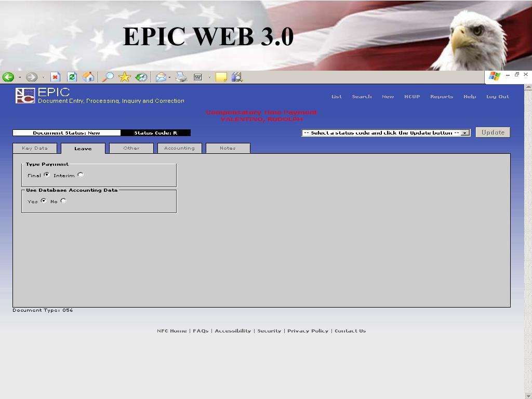Select the Interim payment radio button
This screenshot has height=399, width=532.
click(81, 175)
